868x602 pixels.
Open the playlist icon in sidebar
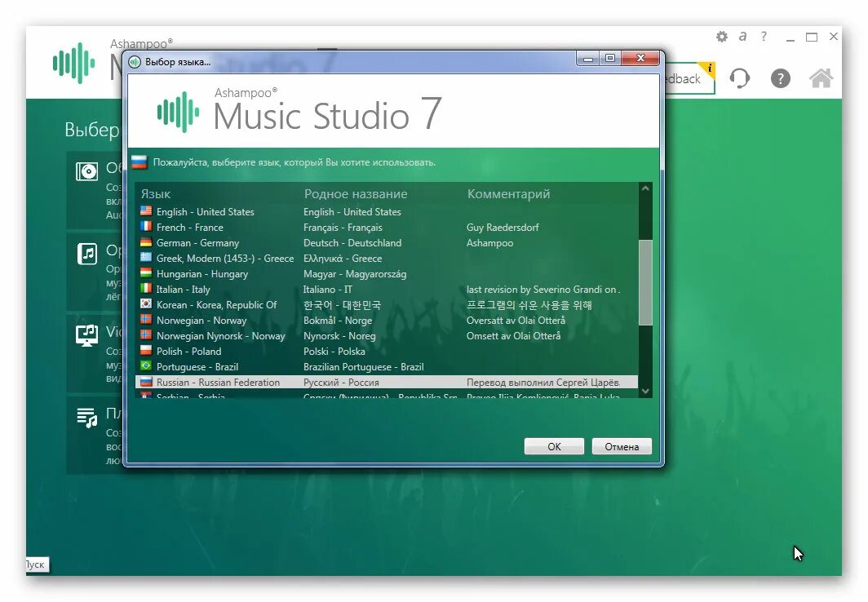89,418
